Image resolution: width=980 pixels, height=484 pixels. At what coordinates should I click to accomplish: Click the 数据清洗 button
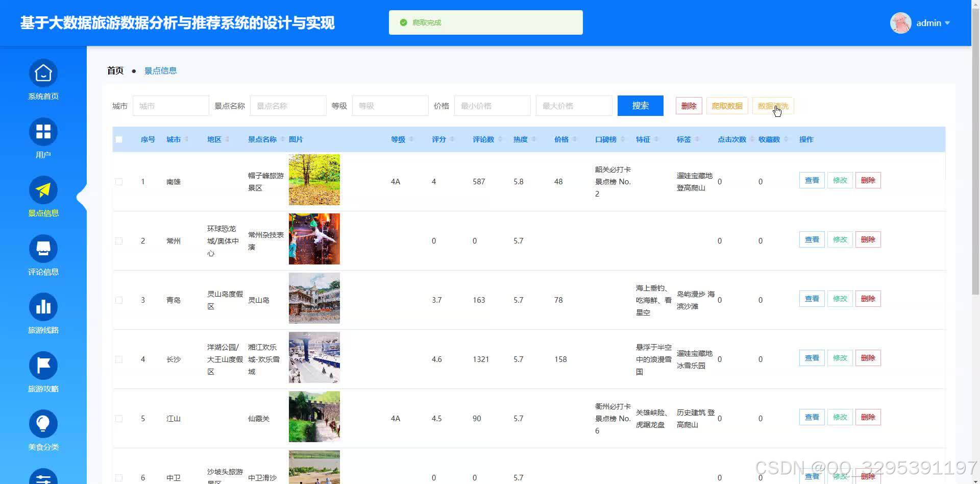(773, 106)
